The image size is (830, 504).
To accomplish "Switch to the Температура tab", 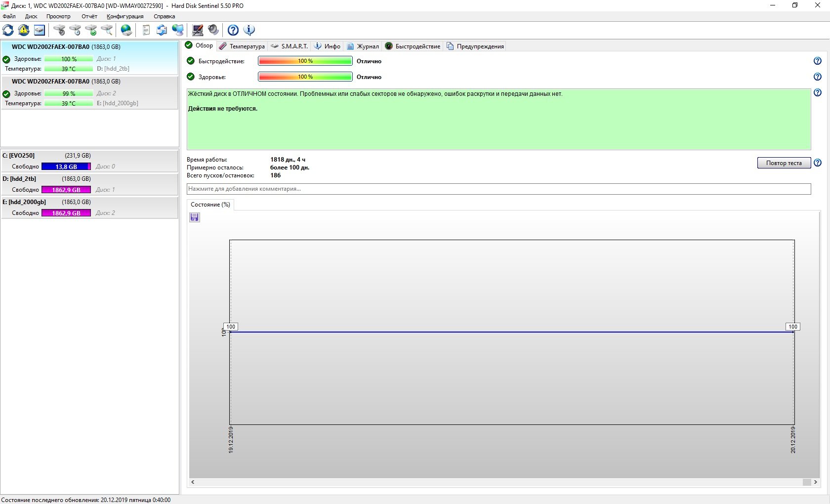I will click(242, 46).
